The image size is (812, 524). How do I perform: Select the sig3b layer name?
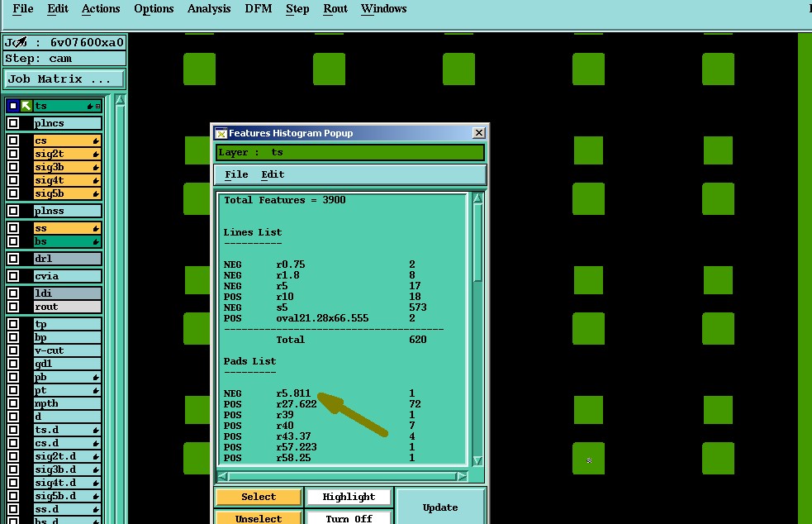(67, 168)
